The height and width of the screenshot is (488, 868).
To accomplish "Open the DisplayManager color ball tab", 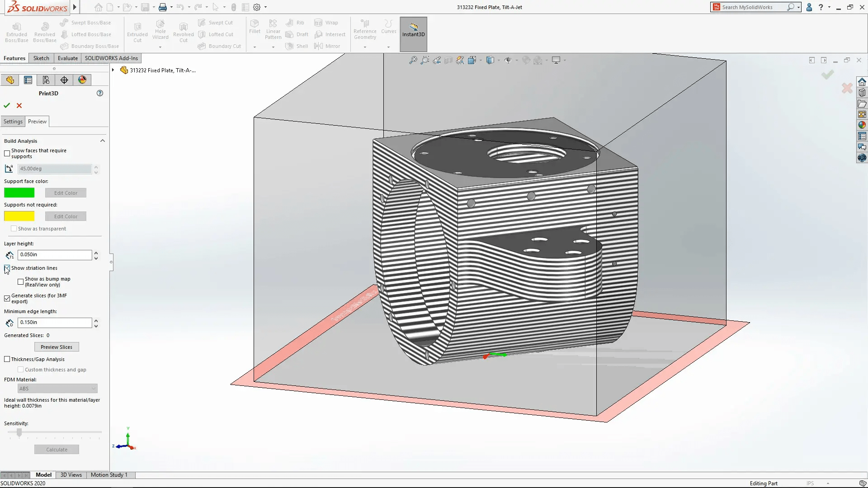I will [x=82, y=80].
